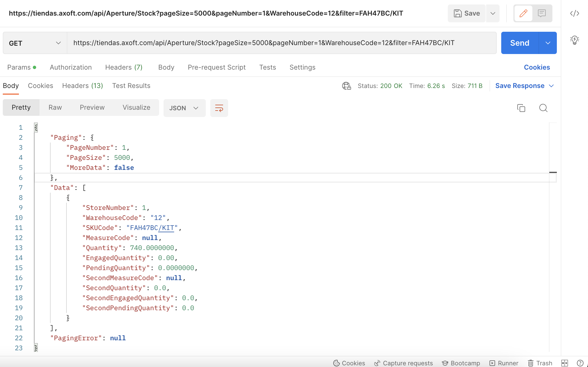Copy the response body with the copy icon
This screenshot has height=367, width=588.
521,108
